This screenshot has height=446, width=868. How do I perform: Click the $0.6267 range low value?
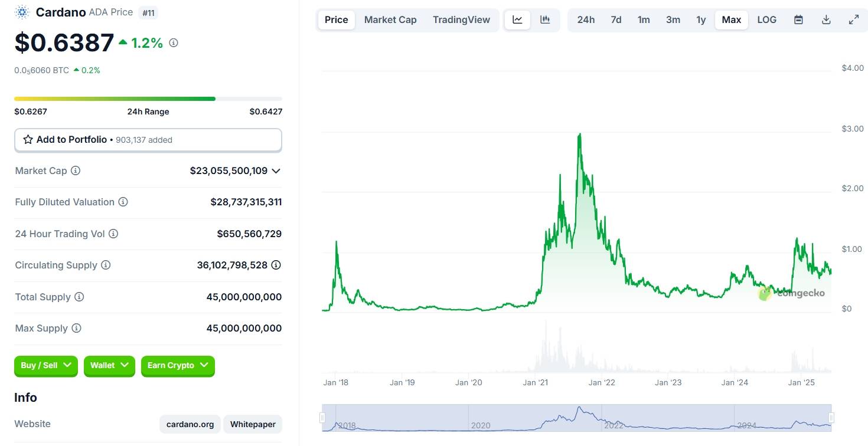click(31, 112)
